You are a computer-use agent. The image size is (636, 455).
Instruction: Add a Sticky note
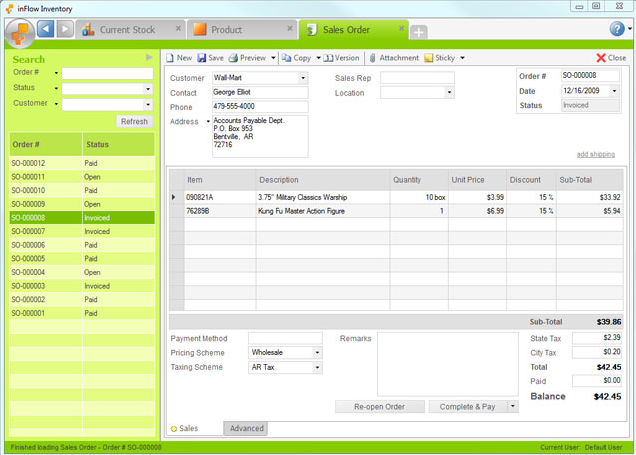point(444,58)
